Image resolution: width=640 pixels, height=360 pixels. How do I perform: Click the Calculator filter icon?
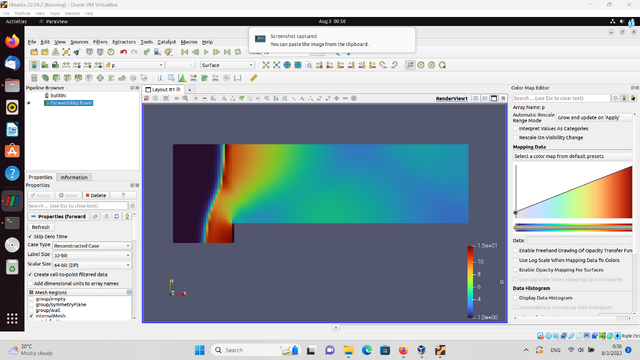pyautogui.click(x=34, y=78)
